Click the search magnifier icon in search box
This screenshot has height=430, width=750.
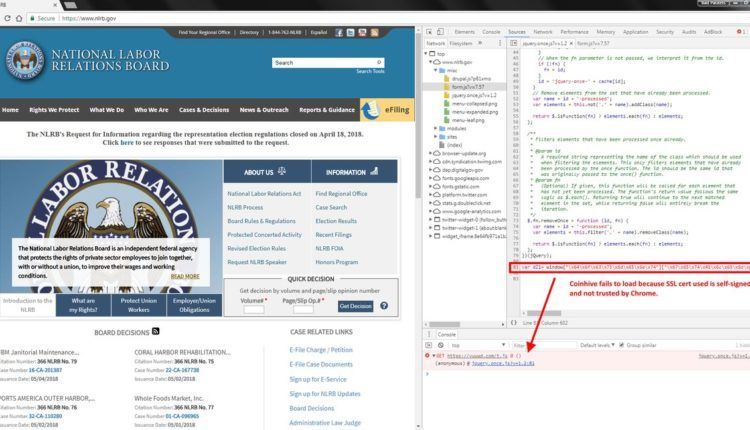click(378, 62)
